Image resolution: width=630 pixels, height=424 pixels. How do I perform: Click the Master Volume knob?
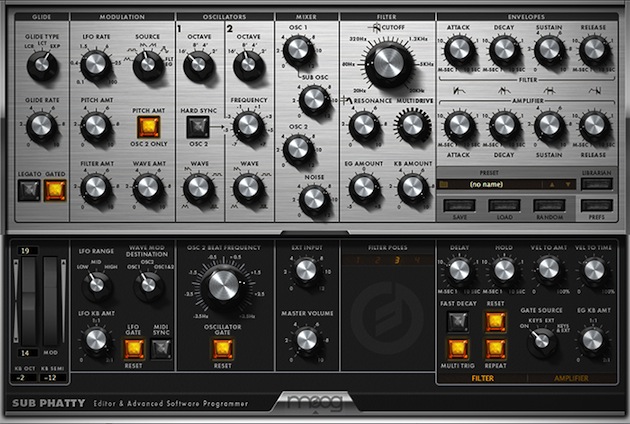306,340
